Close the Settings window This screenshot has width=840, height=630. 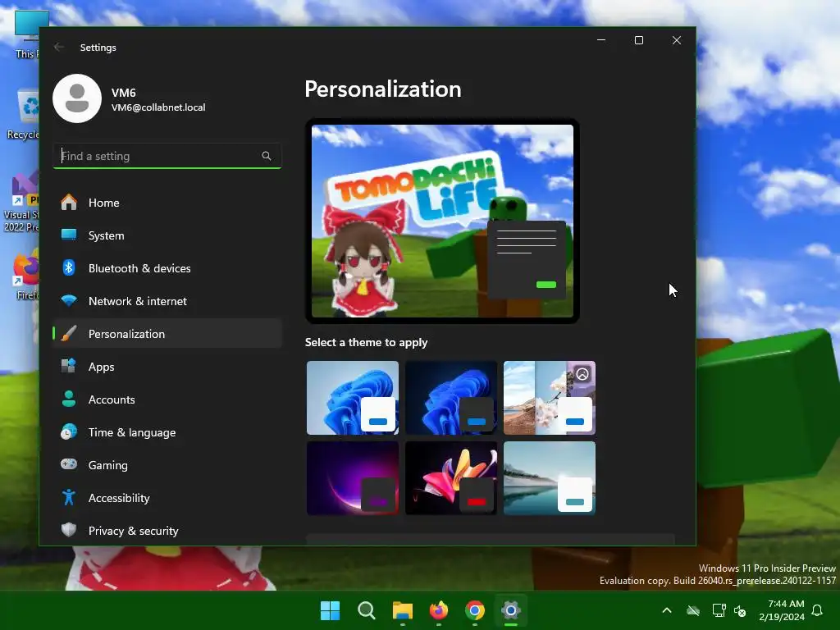(x=677, y=40)
